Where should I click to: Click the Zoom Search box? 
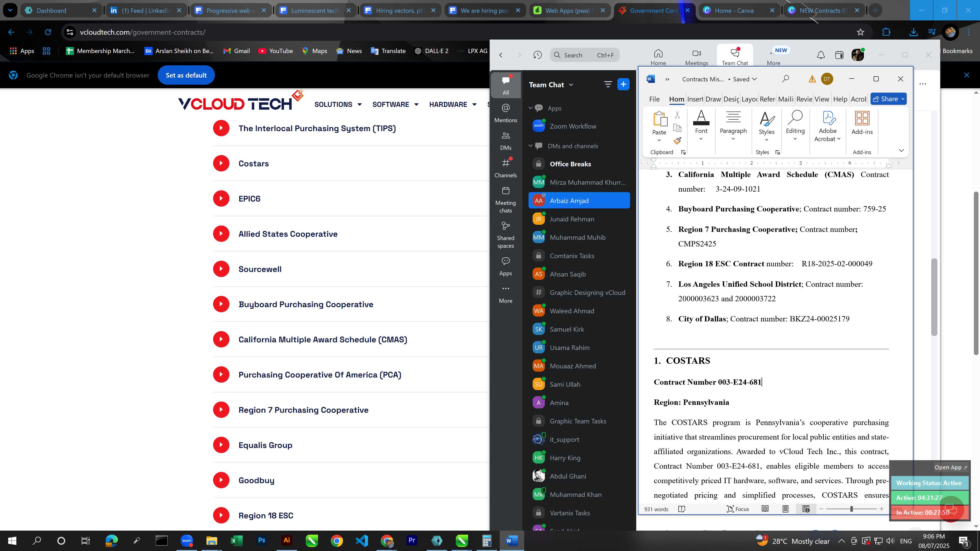[585, 55]
